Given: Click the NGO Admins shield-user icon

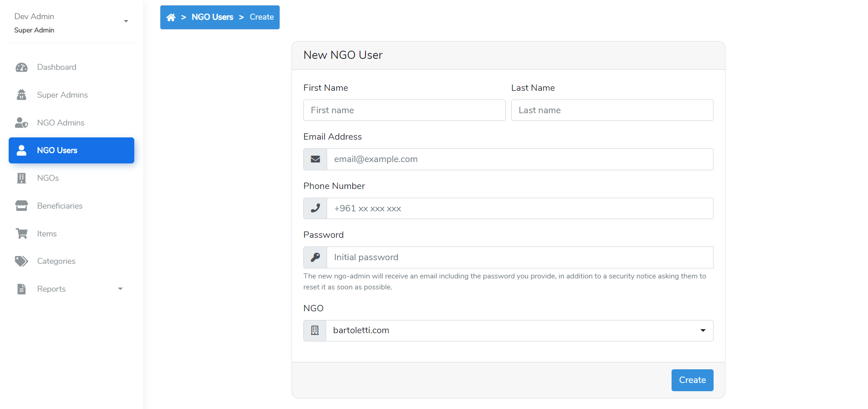Looking at the screenshot, I should pyautogui.click(x=21, y=123).
